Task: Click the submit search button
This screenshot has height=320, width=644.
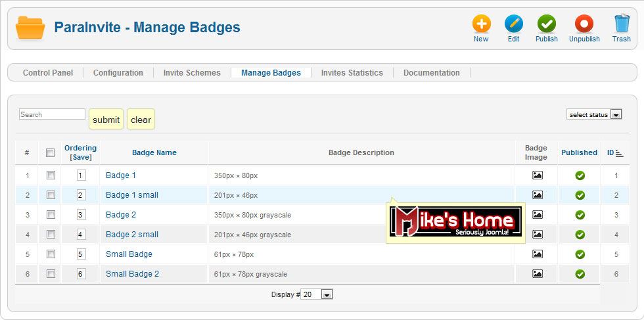Action: tap(106, 119)
